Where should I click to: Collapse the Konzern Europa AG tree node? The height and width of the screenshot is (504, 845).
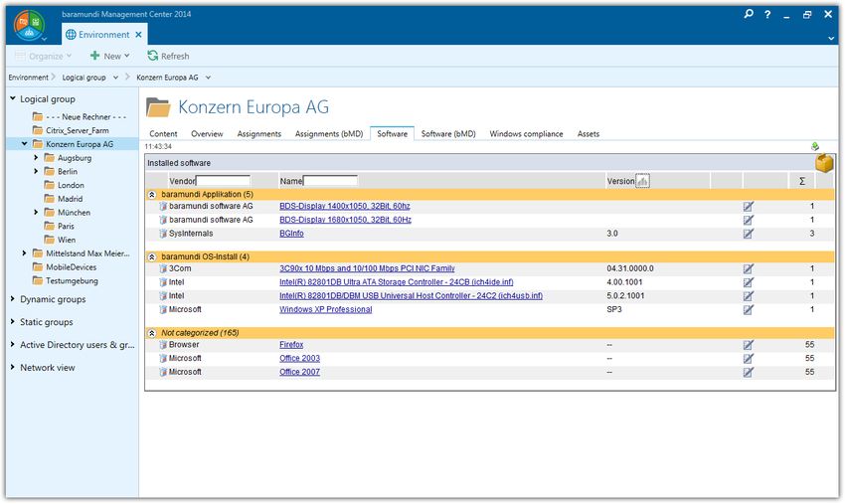tap(24, 144)
